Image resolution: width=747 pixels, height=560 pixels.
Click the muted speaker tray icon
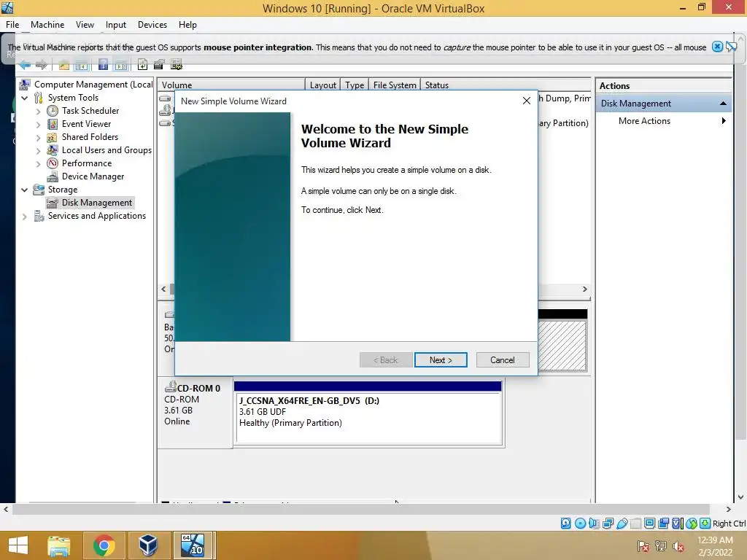678,546
